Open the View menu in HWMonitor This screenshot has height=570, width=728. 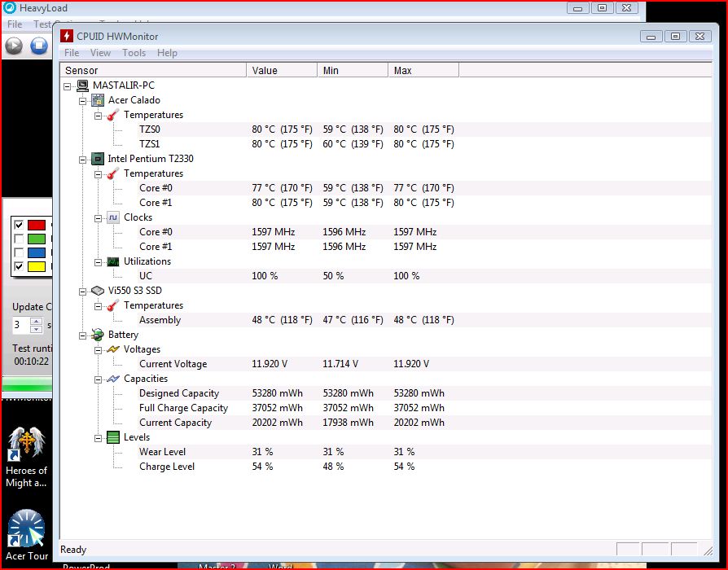point(100,53)
